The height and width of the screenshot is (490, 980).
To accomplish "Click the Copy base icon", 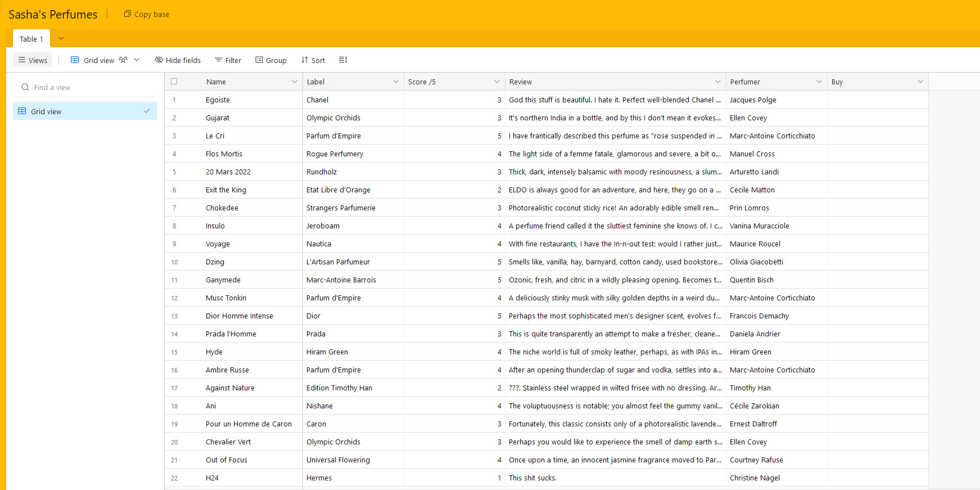I will click(x=128, y=14).
